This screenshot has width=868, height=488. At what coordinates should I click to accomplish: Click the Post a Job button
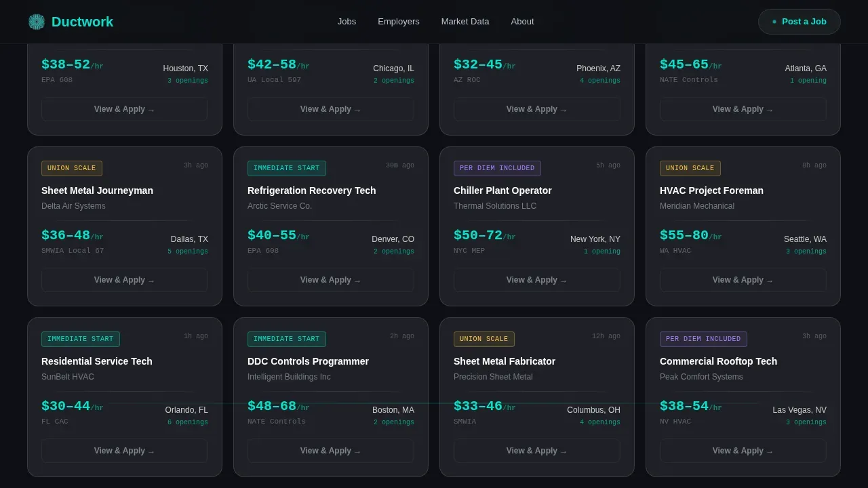[800, 22]
